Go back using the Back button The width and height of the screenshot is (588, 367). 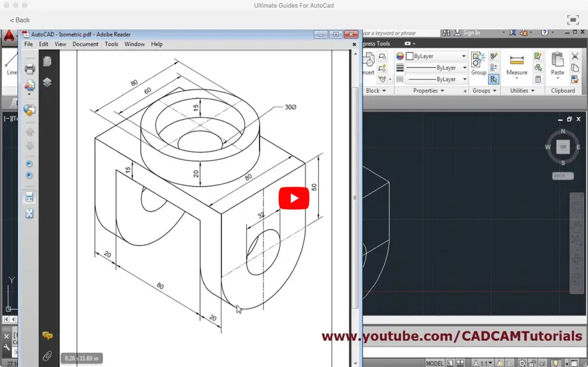(x=20, y=20)
